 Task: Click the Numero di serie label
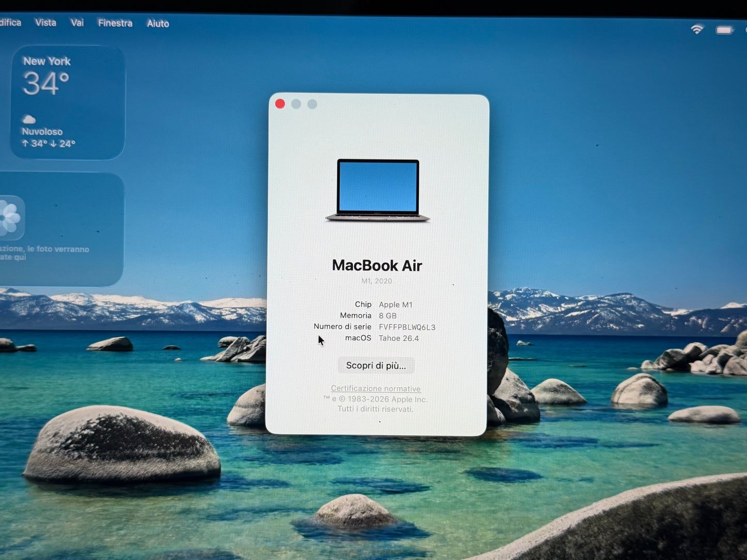pyautogui.click(x=342, y=326)
